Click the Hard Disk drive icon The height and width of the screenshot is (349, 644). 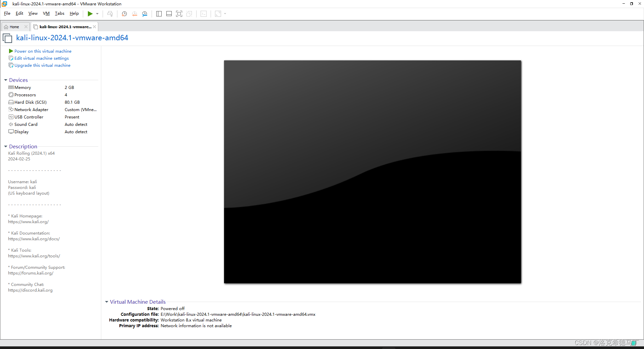pos(11,102)
